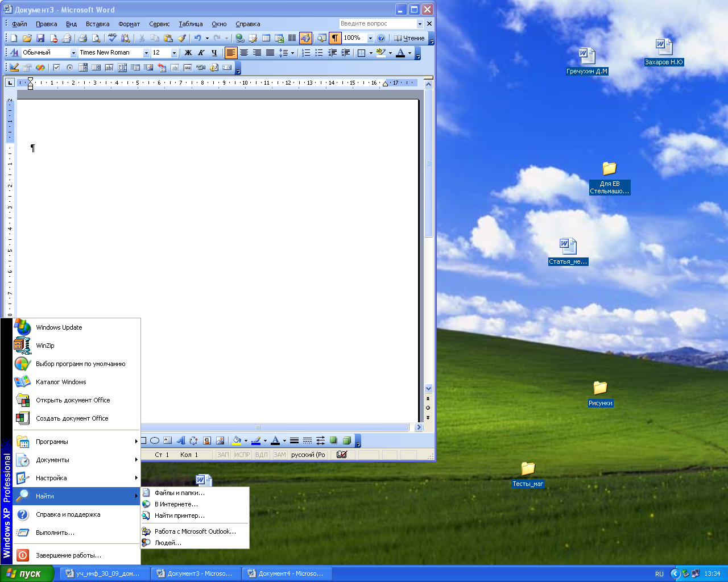Save the document with the floppy icon

[x=40, y=38]
